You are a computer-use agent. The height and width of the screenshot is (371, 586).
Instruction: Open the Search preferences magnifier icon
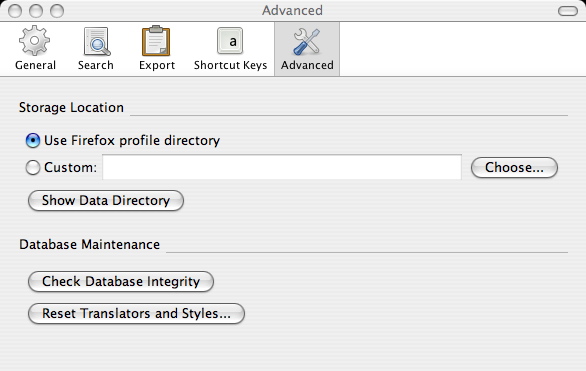96,41
